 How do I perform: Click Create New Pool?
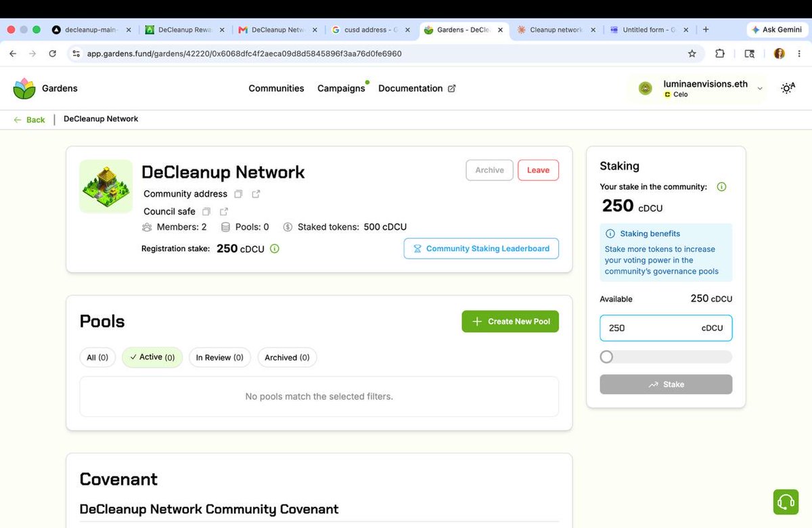click(510, 322)
